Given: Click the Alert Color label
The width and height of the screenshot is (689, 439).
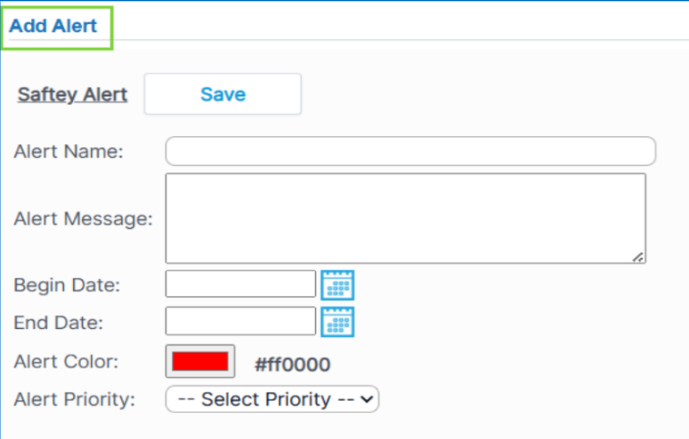Looking at the screenshot, I should click(x=66, y=362).
